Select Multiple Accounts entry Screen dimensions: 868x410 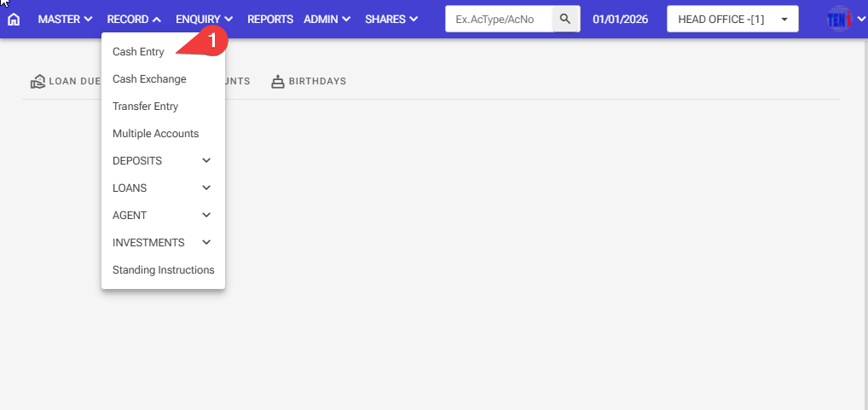pyautogui.click(x=155, y=134)
